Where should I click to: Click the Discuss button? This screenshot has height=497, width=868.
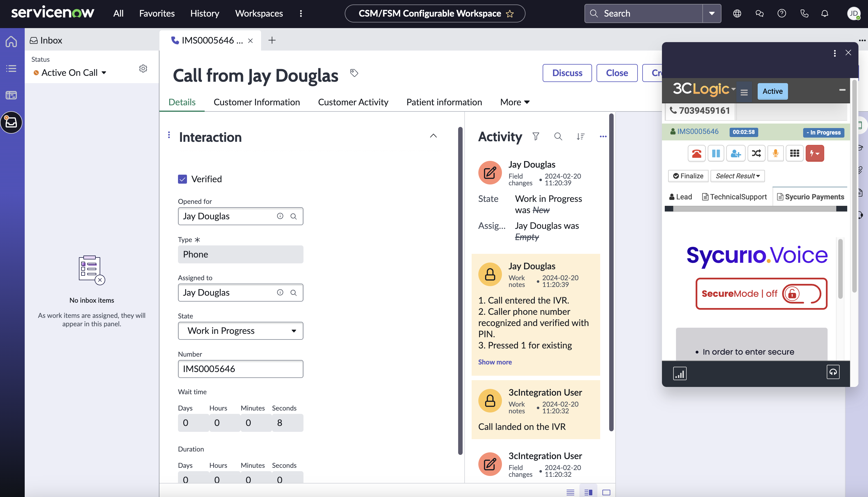[x=567, y=73]
